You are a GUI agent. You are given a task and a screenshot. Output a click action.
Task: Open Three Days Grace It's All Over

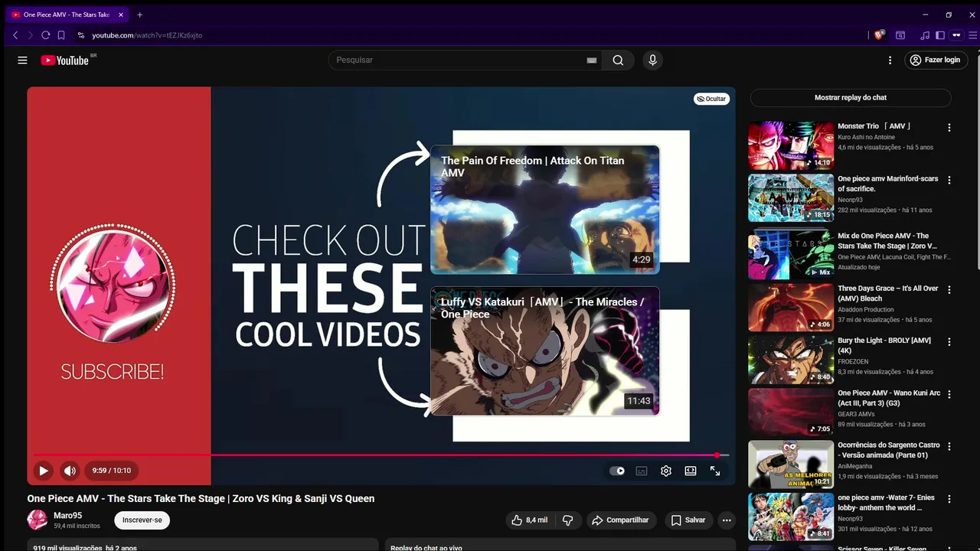[887, 293]
